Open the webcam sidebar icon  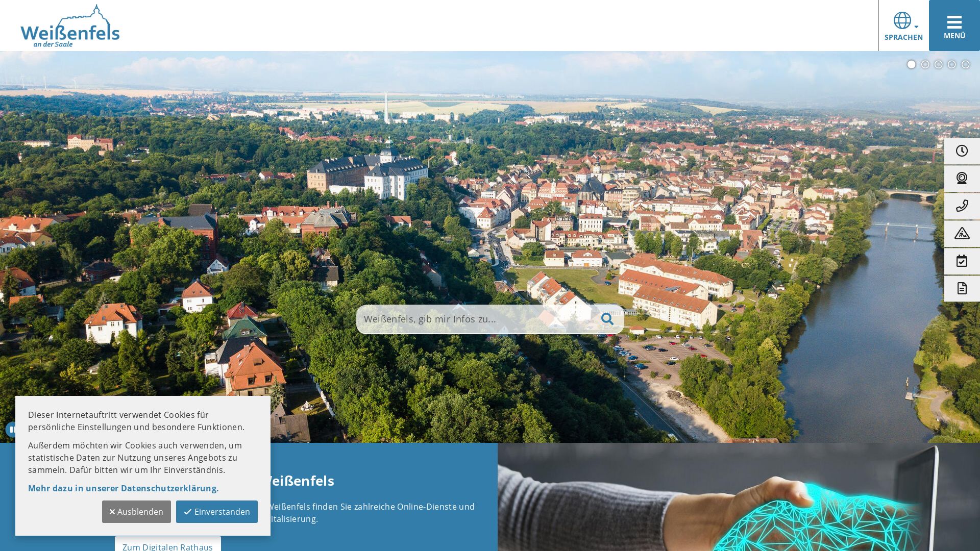pyautogui.click(x=962, y=179)
